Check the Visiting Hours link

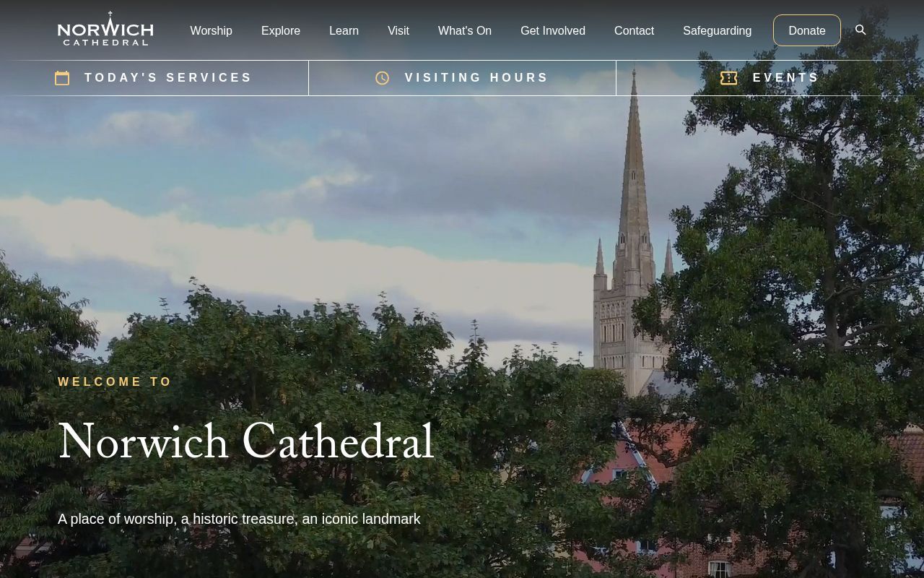(x=462, y=78)
